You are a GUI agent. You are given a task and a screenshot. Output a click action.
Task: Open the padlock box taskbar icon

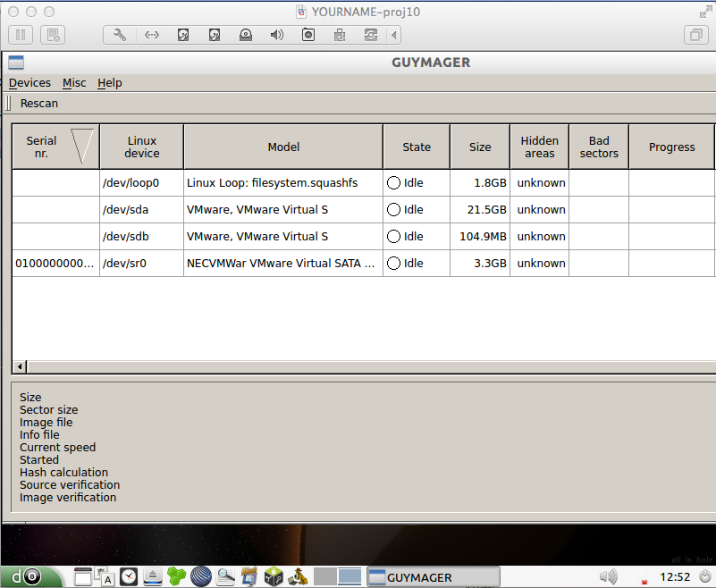[x=274, y=577]
